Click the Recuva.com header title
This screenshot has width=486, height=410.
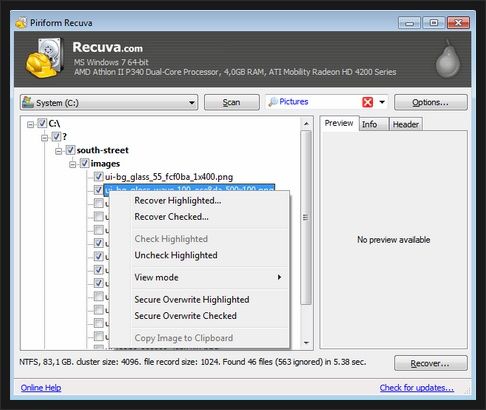click(108, 47)
